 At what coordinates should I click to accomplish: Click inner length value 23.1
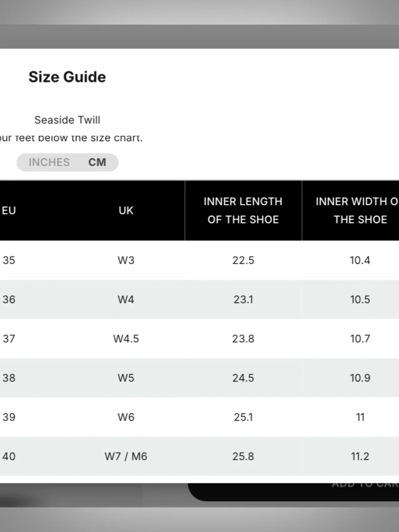pyautogui.click(x=243, y=299)
